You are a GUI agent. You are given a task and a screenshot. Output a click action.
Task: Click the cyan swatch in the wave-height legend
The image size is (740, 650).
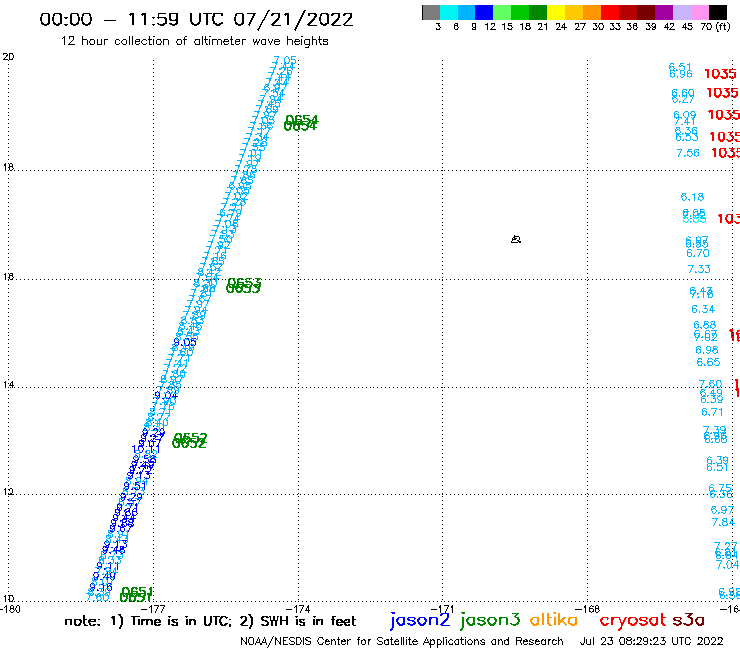pyautogui.click(x=449, y=12)
